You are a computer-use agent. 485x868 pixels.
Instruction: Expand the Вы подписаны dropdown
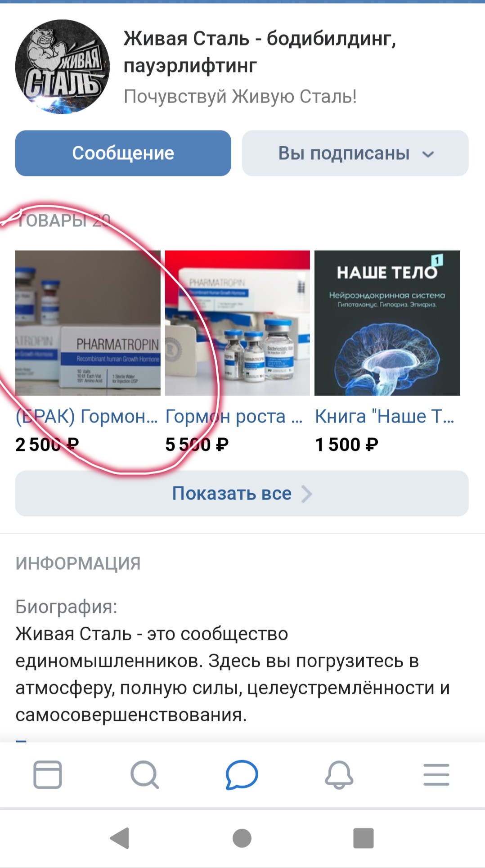point(355,153)
